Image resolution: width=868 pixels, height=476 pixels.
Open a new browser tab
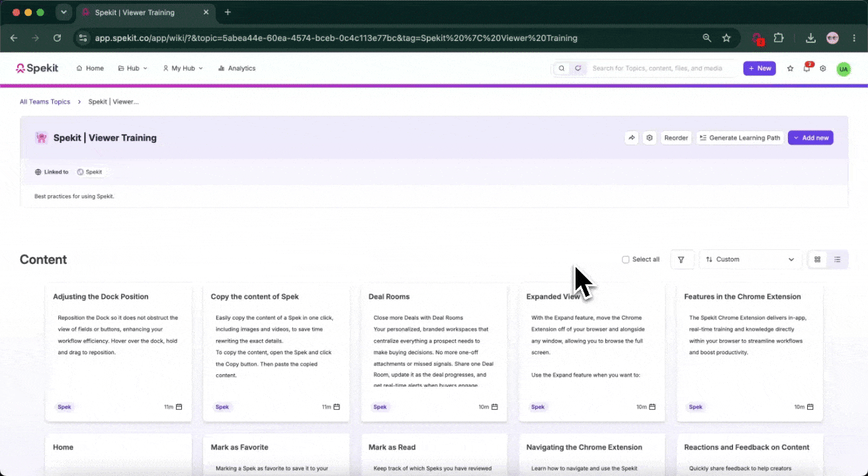click(228, 12)
